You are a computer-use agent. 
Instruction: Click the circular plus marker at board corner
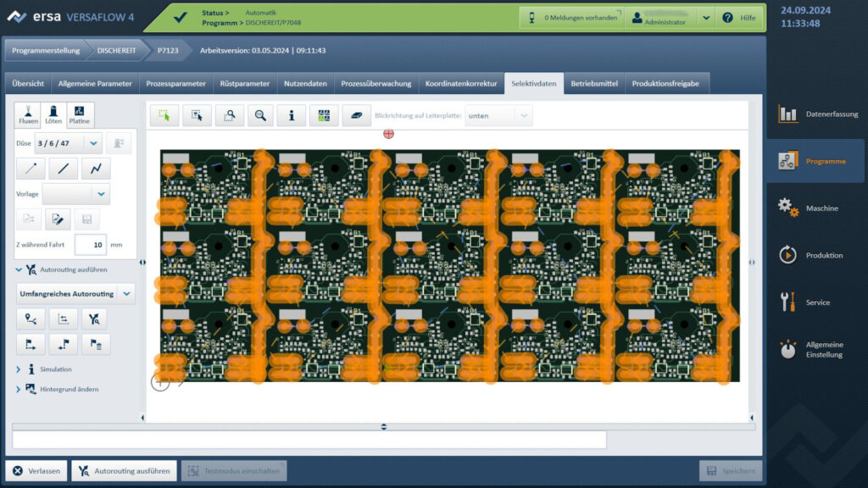point(160,382)
